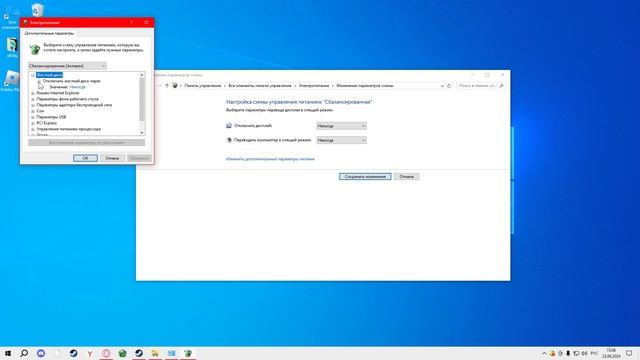Expand the PCI Express tree node
This screenshot has width=640, height=360.
click(x=33, y=123)
